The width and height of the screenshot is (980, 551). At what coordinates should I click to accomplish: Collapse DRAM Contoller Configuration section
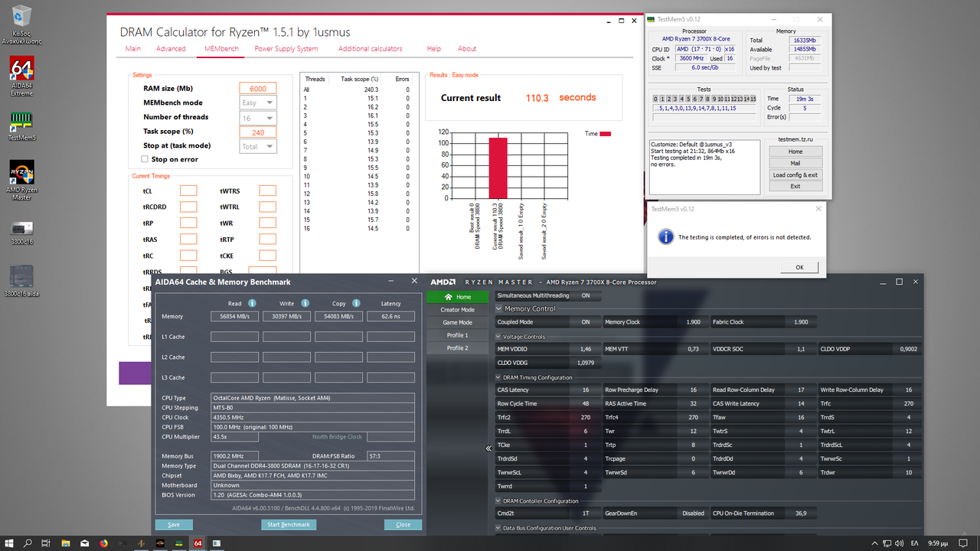coord(498,501)
